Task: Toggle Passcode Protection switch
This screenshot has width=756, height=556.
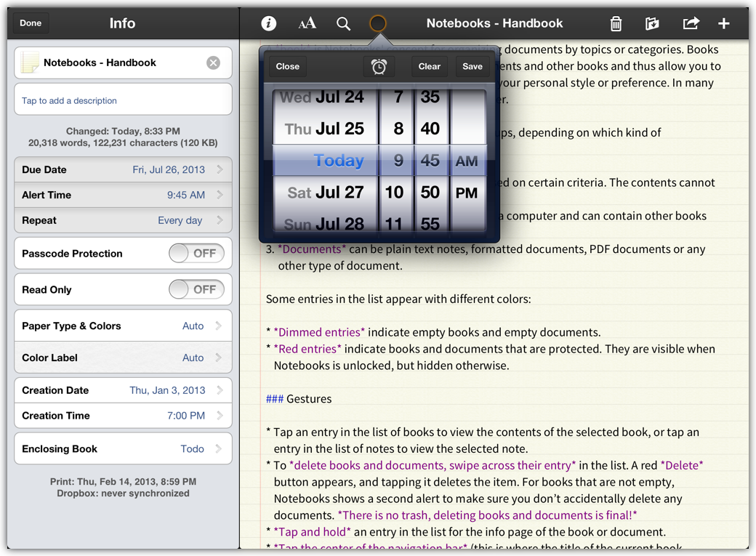Action: coord(196,253)
